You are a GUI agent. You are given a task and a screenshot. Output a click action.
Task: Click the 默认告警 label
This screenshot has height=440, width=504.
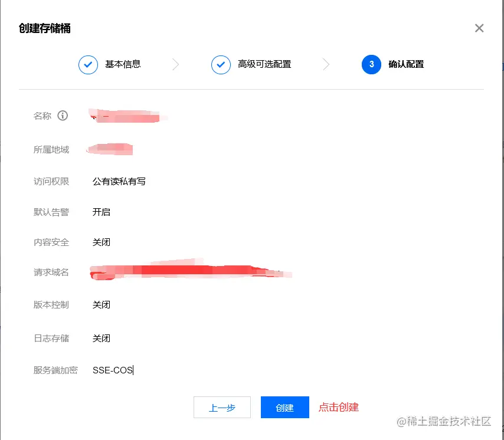pos(51,212)
